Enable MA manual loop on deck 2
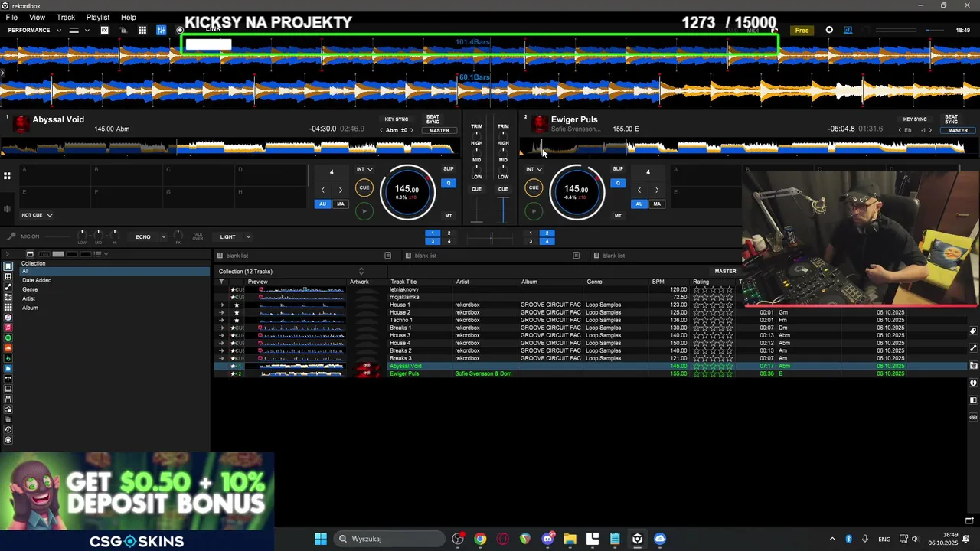This screenshot has width=980, height=551. coord(657,204)
